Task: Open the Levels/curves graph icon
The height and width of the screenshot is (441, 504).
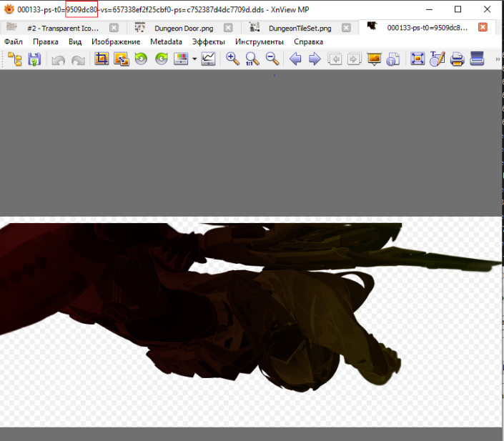Action: click(208, 59)
